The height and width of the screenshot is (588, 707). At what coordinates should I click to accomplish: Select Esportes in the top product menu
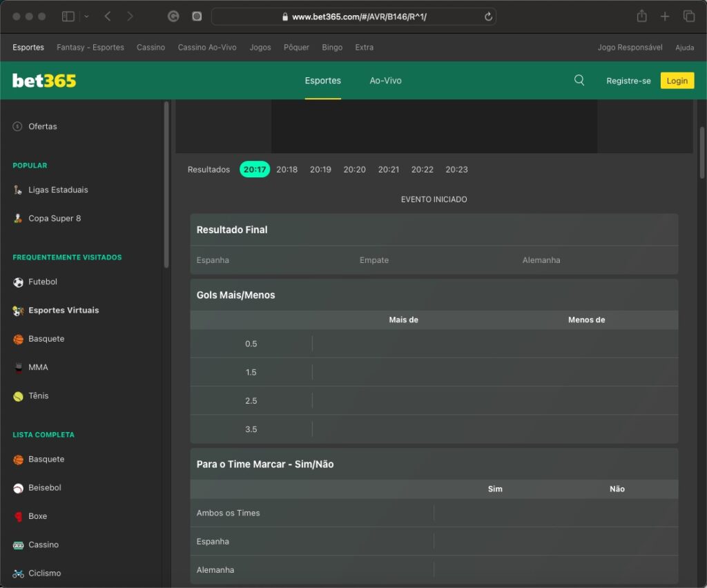coord(28,48)
